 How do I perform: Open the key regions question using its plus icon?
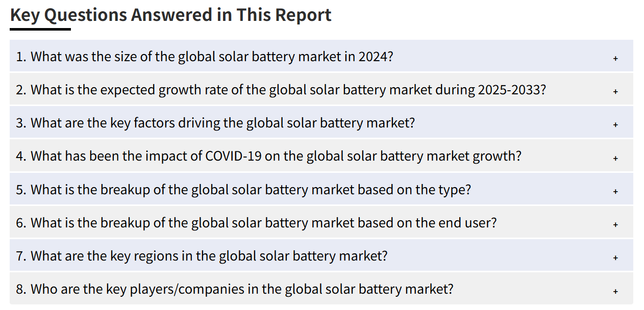point(615,257)
